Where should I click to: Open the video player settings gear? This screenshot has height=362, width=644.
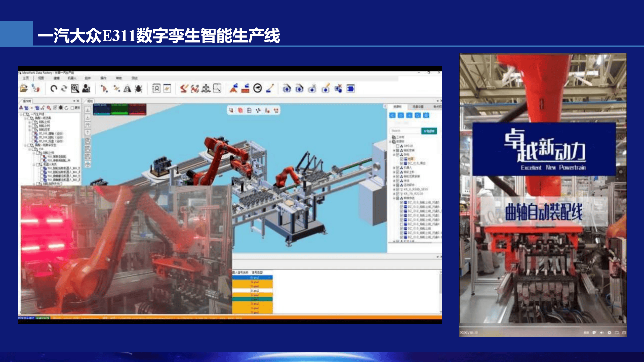point(609,333)
